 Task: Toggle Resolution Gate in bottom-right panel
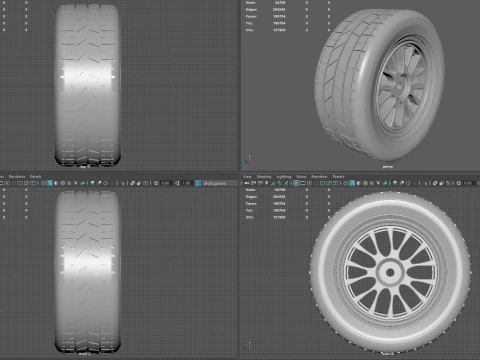click(310, 183)
